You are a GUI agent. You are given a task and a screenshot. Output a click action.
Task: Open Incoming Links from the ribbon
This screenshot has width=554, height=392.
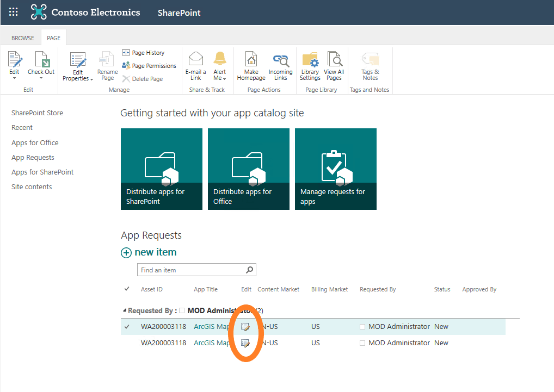pos(280,60)
